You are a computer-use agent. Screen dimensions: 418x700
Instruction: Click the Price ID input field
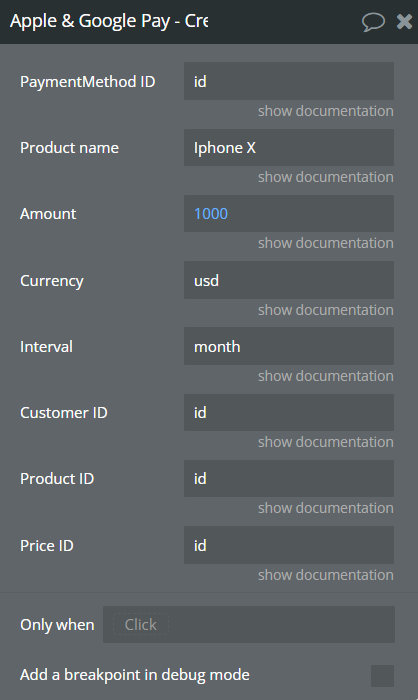click(x=289, y=545)
